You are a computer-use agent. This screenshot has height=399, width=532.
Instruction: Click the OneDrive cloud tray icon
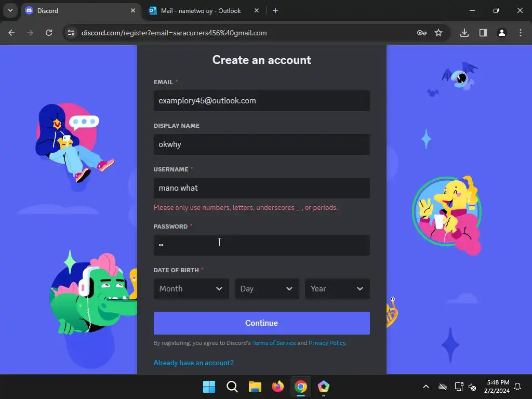pos(443,387)
